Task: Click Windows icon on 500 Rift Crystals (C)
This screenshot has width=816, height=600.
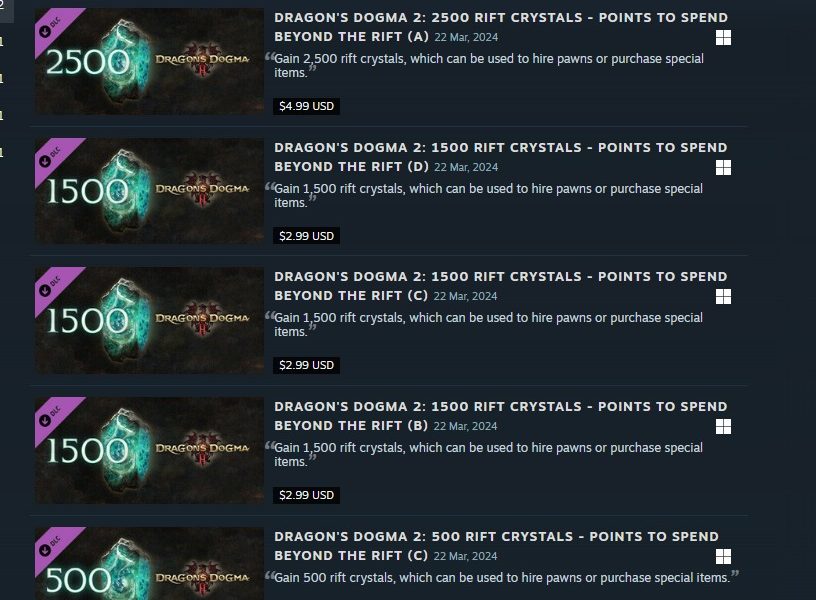Action: 723,557
